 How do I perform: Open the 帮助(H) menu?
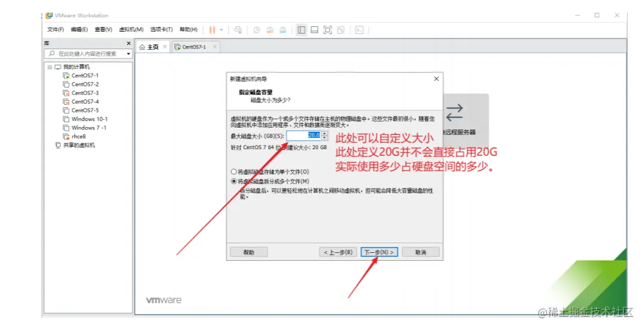[x=189, y=29]
